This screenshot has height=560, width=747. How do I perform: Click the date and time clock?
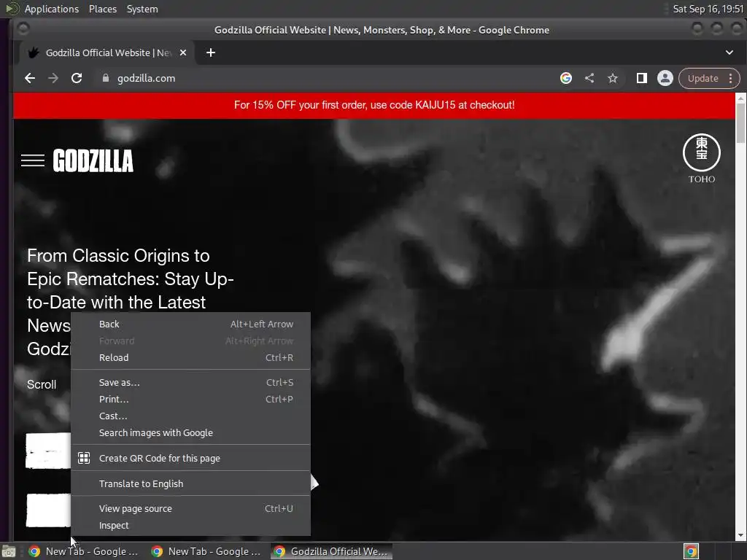pos(708,9)
